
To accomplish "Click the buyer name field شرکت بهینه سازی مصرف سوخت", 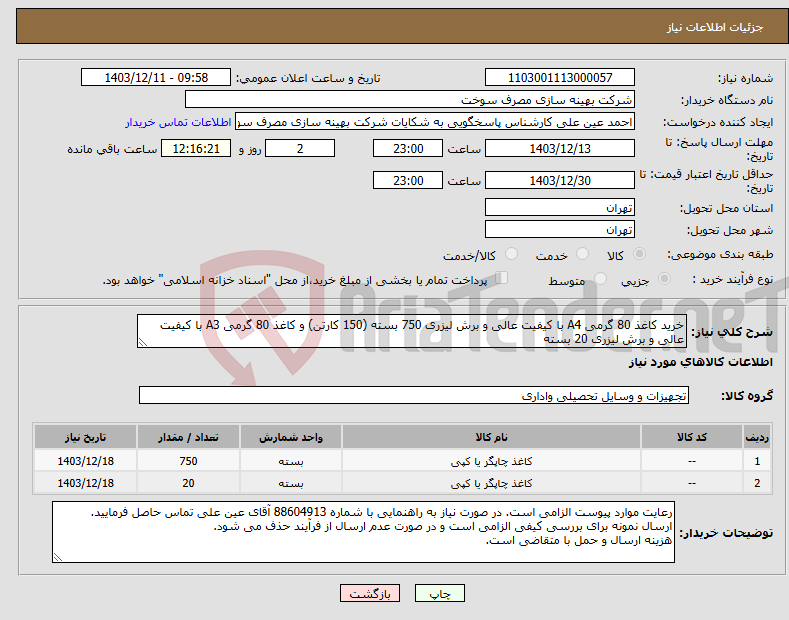I will (410, 100).
